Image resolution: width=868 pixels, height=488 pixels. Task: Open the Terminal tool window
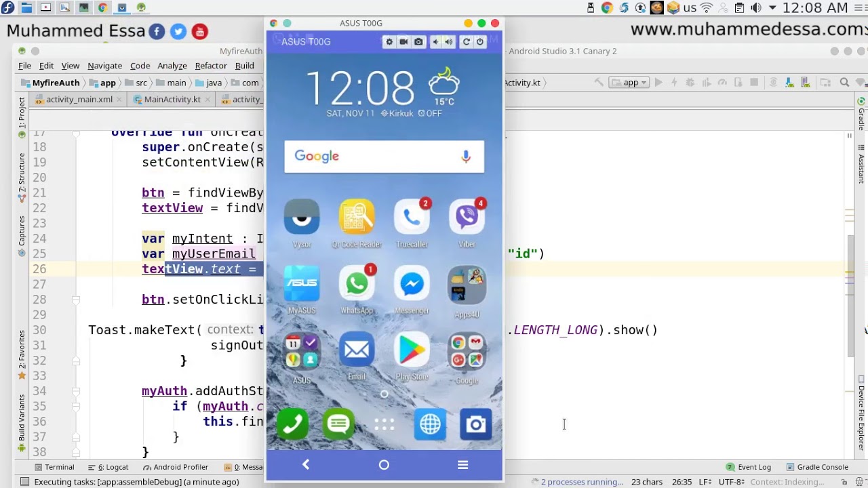[54, 467]
